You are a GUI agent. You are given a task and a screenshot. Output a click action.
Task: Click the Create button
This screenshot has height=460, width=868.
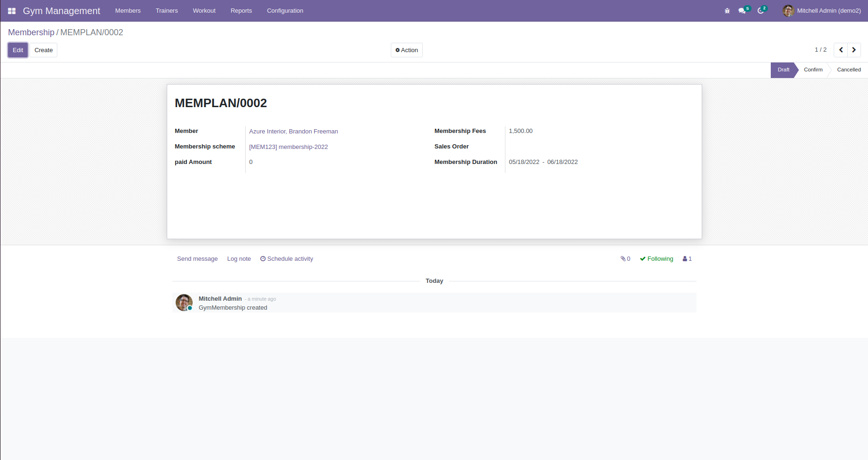44,50
